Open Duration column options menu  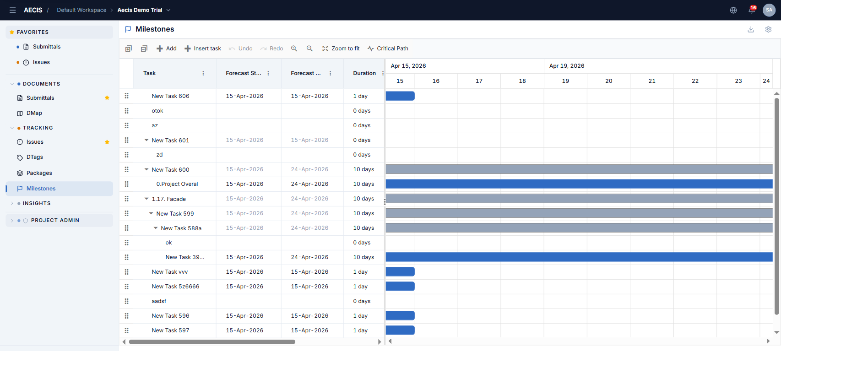click(x=383, y=73)
